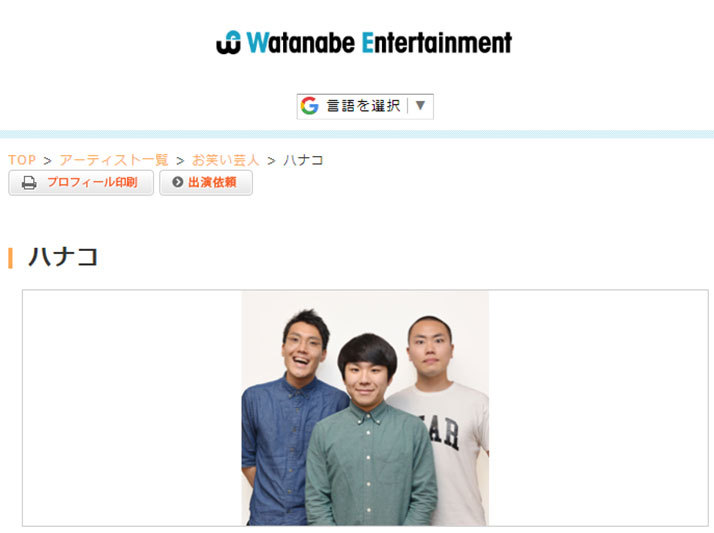Click the 出演依頼 request button
This screenshot has height=533, width=714.
[x=206, y=183]
